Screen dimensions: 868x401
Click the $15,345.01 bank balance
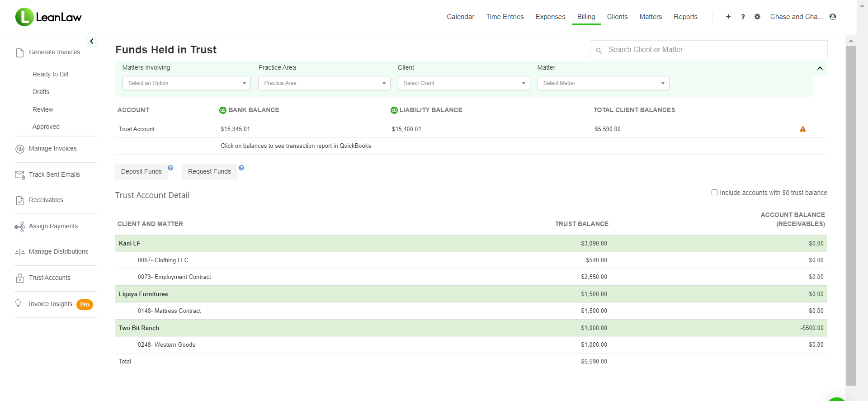point(235,129)
